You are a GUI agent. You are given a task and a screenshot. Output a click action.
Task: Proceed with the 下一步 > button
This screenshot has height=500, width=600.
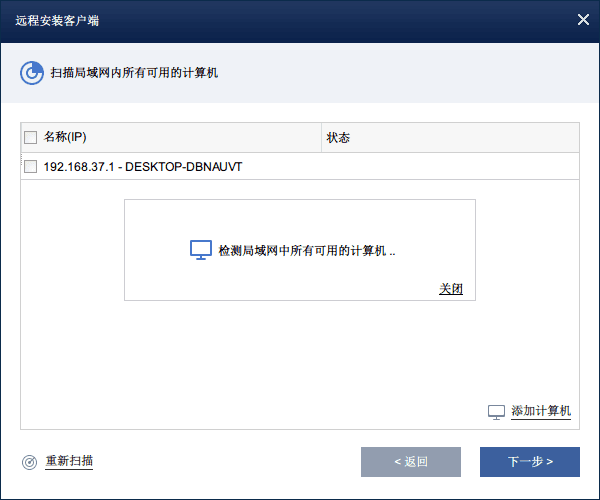click(x=530, y=462)
